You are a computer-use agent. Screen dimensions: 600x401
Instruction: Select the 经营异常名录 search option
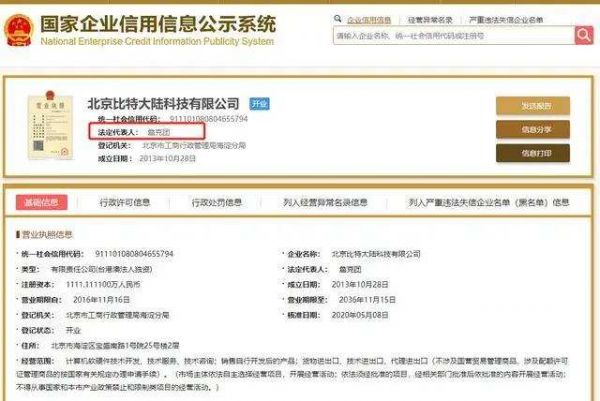[x=431, y=18]
